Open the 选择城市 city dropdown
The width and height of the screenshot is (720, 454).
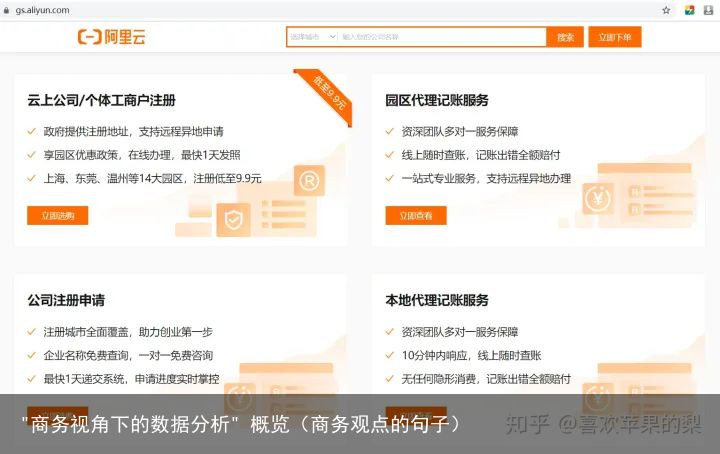coord(313,37)
